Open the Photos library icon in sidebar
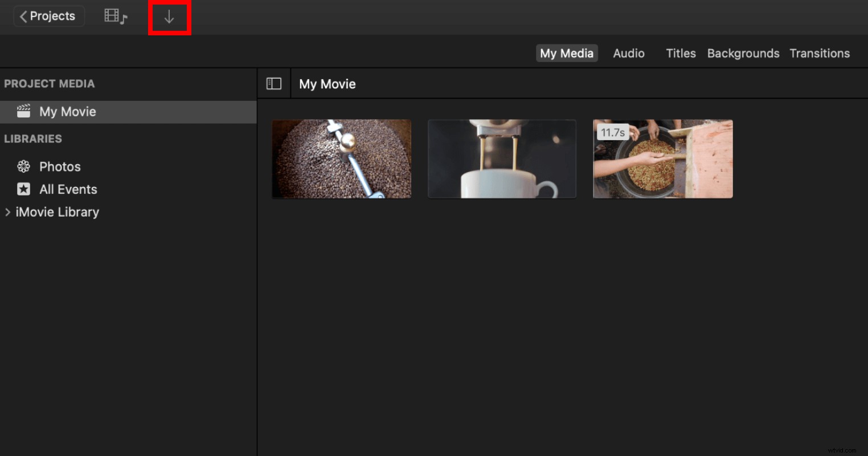Viewport: 868px width, 456px height. tap(23, 166)
